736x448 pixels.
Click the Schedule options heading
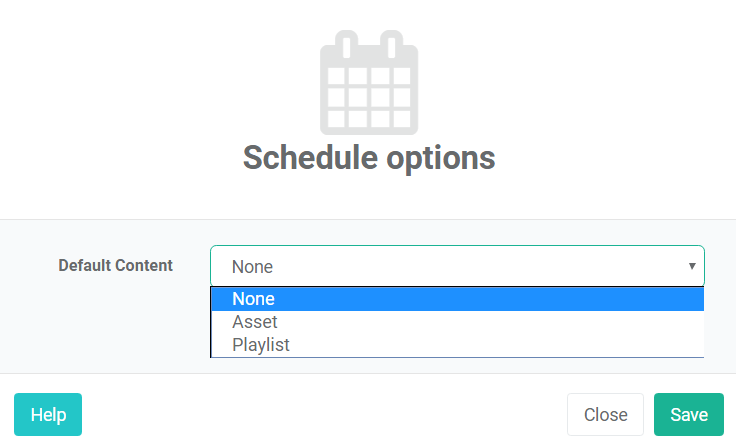click(369, 158)
